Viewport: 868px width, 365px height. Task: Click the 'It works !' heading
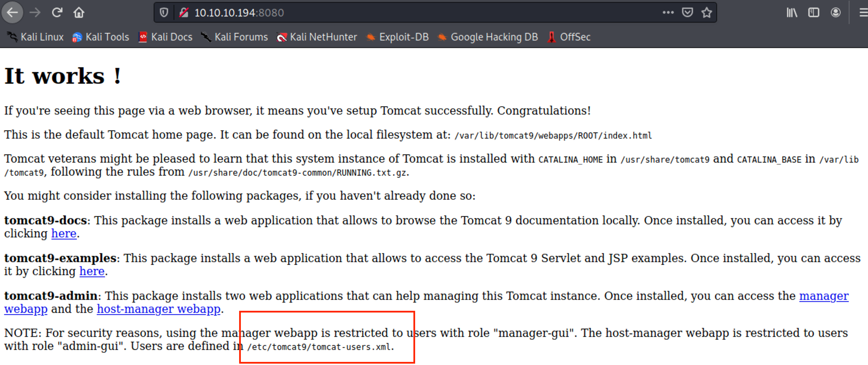pyautogui.click(x=62, y=76)
